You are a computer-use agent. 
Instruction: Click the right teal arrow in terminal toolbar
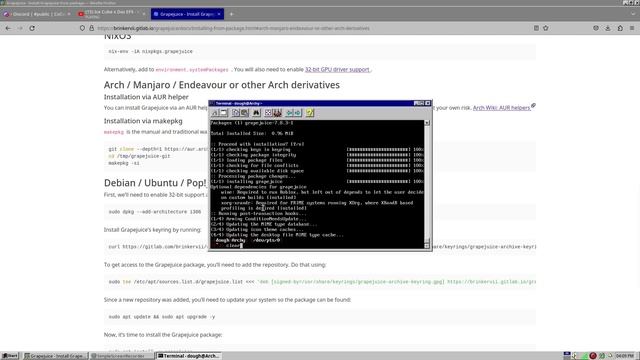(x=298, y=113)
